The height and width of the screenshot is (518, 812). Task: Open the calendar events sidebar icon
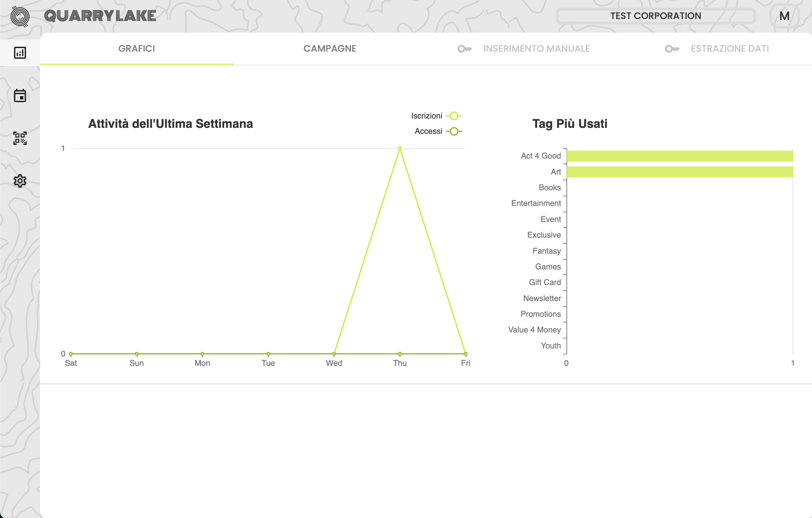coord(20,95)
